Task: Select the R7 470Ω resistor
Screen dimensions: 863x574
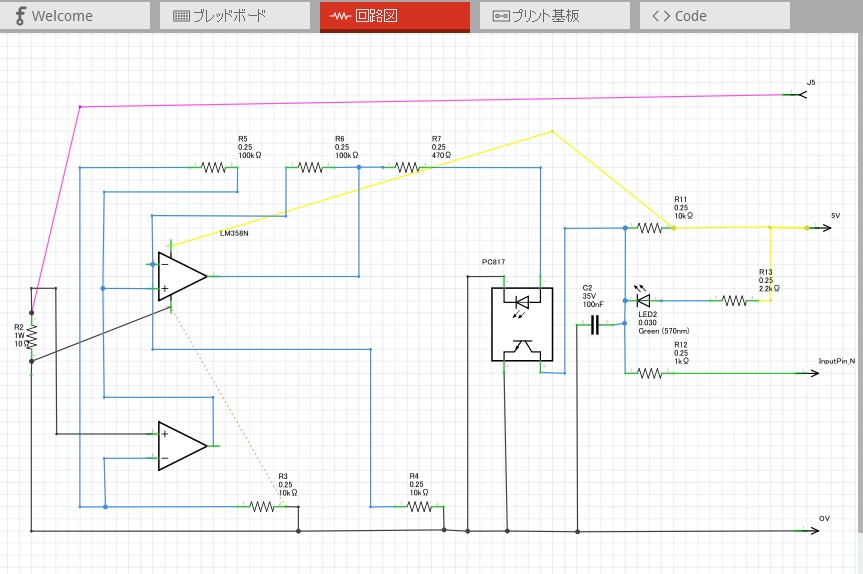Action: point(407,168)
